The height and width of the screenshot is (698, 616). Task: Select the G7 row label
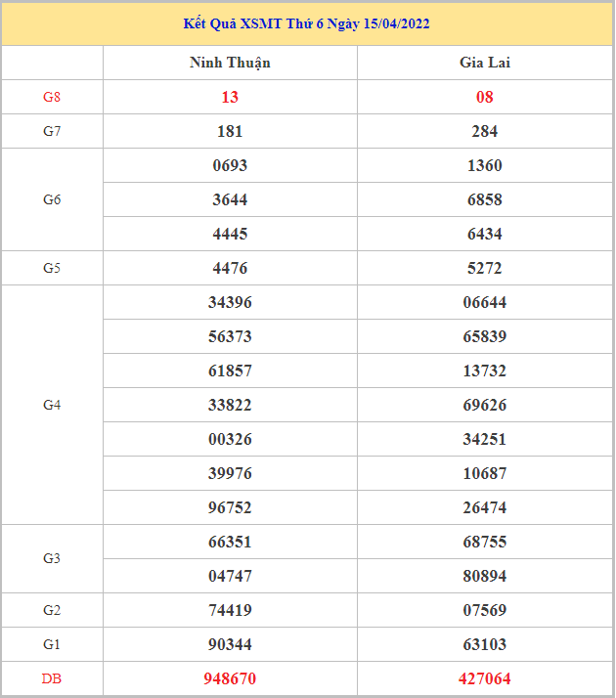[52, 131]
